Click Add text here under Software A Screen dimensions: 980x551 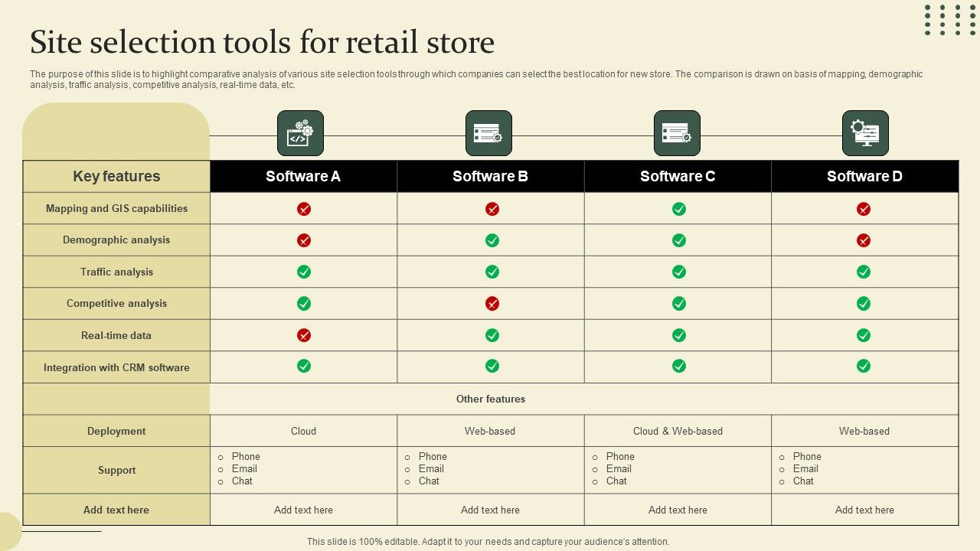pos(303,510)
